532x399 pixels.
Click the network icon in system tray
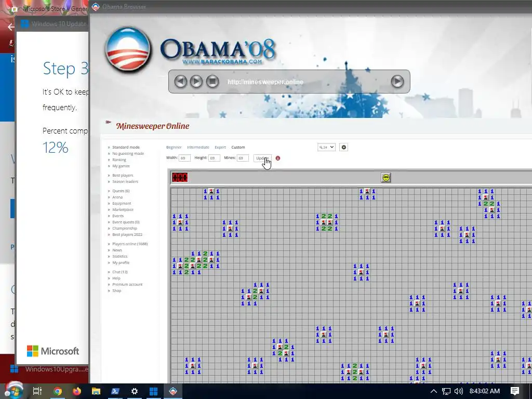click(446, 391)
